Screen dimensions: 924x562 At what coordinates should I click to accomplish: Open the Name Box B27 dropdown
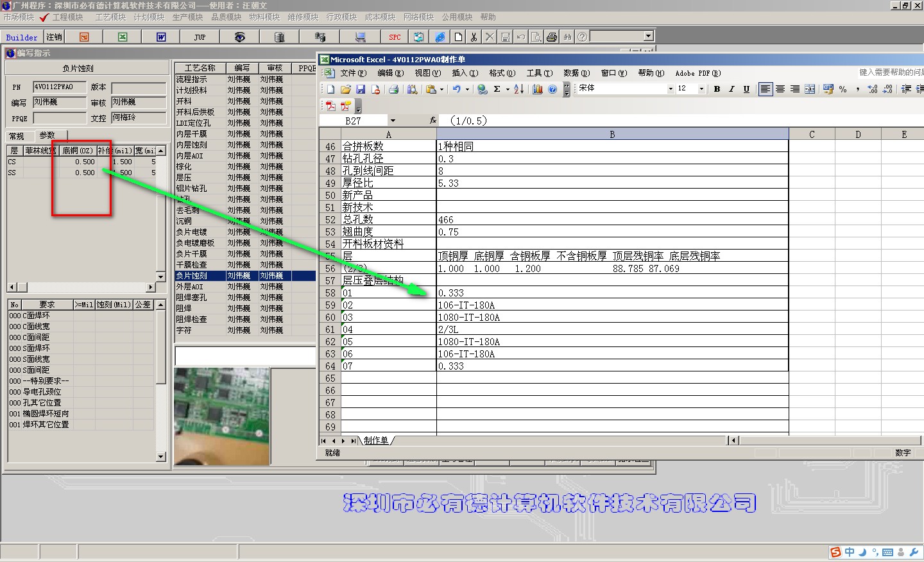point(393,121)
